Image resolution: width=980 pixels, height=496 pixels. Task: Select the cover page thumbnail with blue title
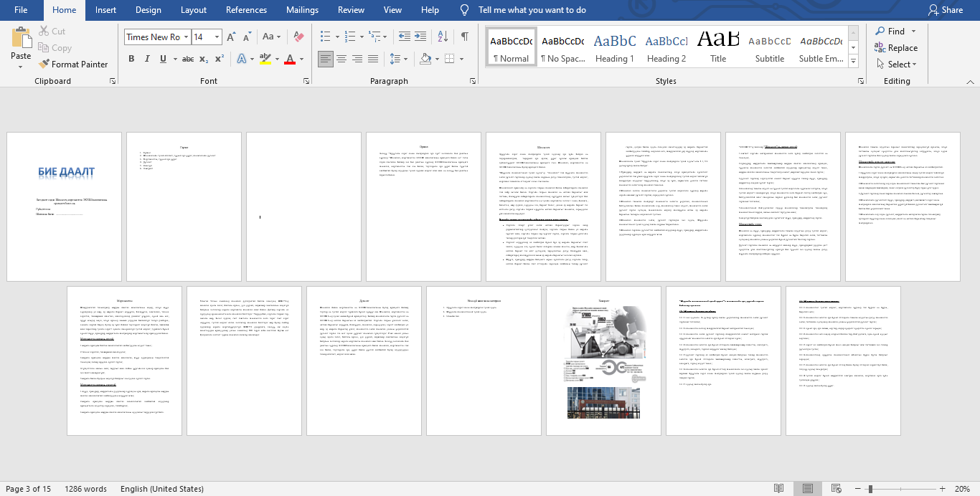65,206
